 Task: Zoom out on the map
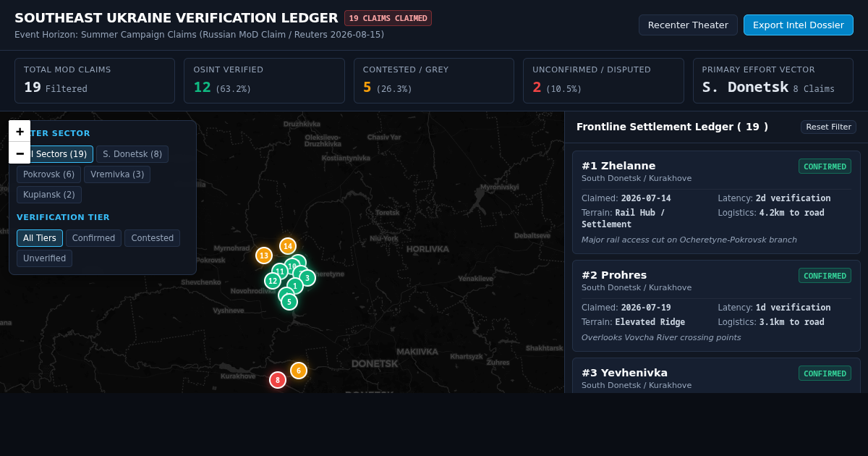coord(20,153)
